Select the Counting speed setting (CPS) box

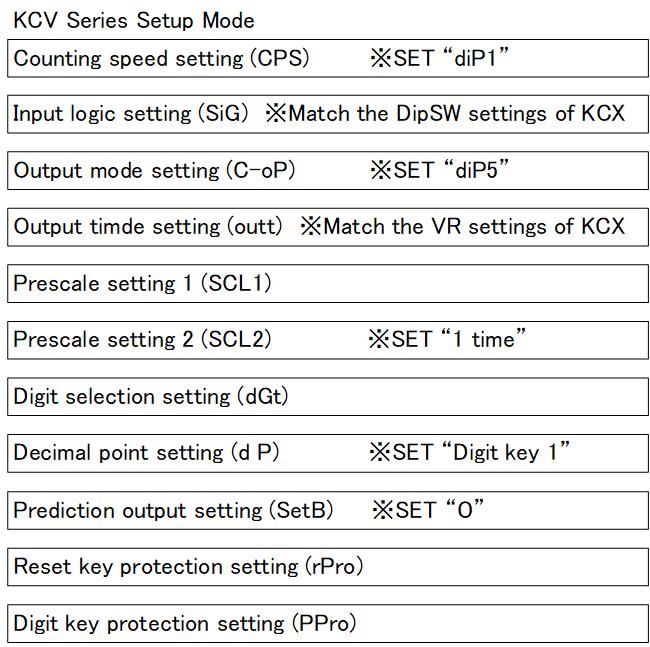(328, 58)
